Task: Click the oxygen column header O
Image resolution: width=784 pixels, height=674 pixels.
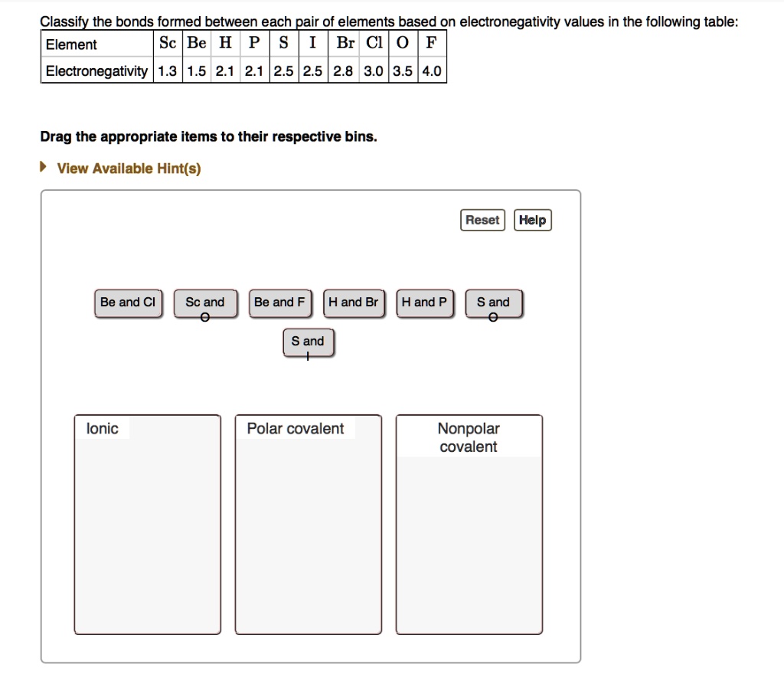Action: 401,44
